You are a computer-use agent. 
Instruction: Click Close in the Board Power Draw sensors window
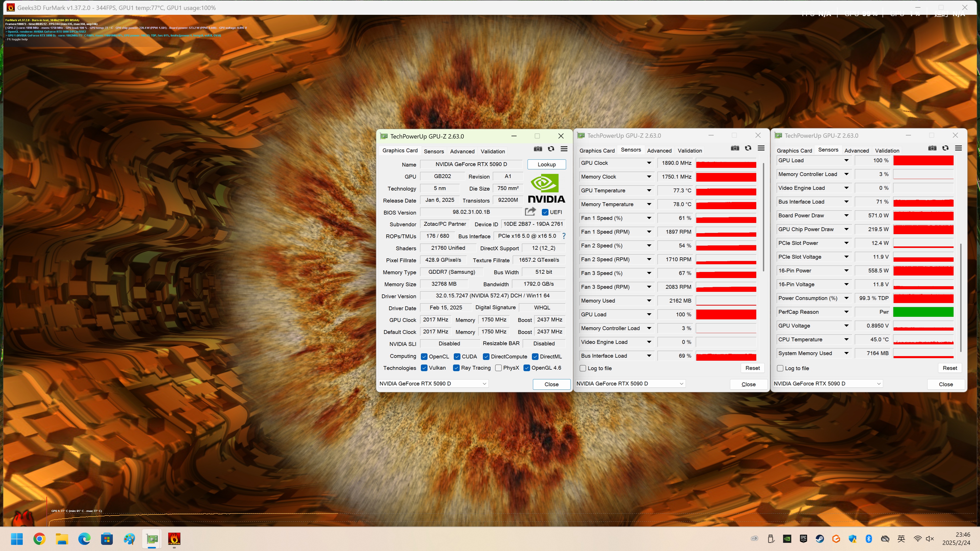946,384
